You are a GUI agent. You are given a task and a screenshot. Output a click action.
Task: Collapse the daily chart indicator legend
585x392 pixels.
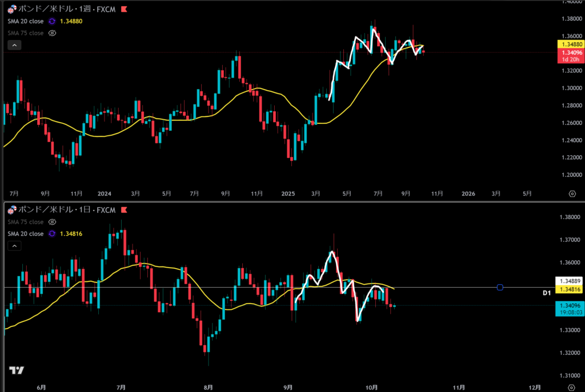14,246
